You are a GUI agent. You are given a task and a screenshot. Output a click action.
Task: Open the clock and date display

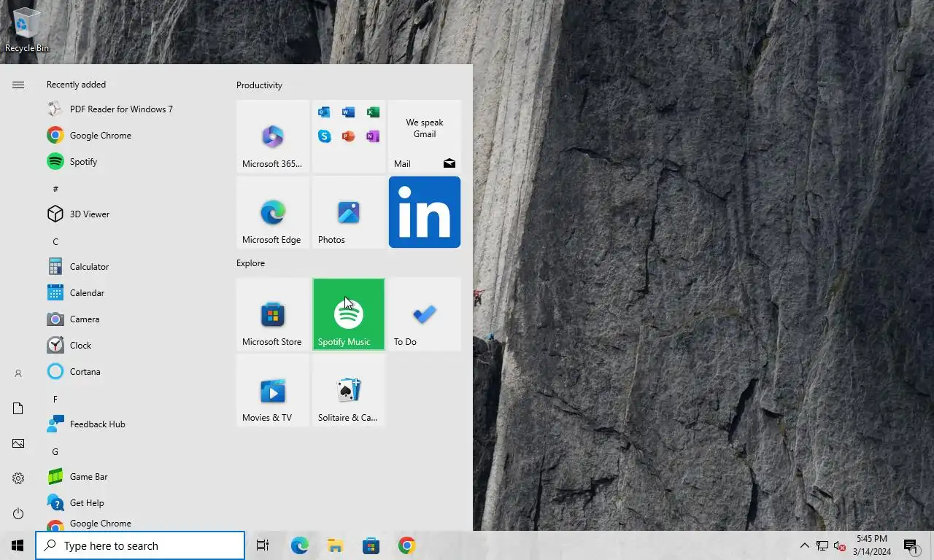[x=872, y=545]
